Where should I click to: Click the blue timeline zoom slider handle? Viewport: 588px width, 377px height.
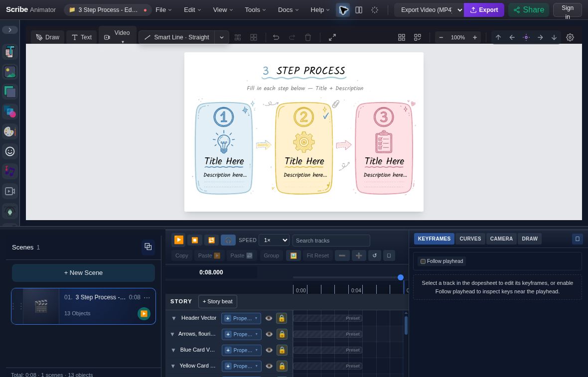pyautogui.click(x=401, y=277)
